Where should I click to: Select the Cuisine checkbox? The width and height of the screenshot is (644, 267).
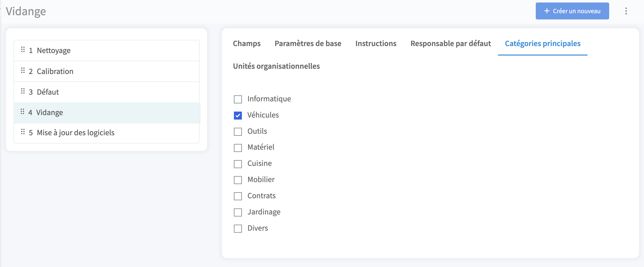click(238, 164)
